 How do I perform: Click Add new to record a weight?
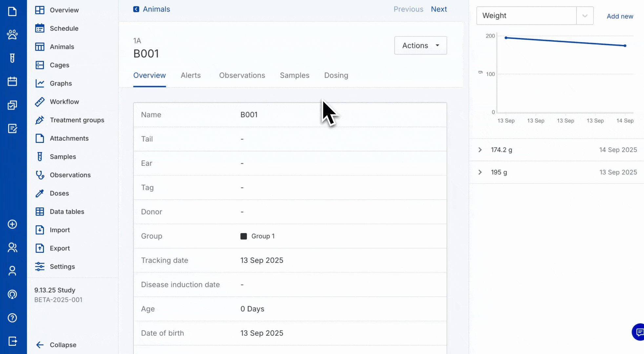tap(619, 16)
